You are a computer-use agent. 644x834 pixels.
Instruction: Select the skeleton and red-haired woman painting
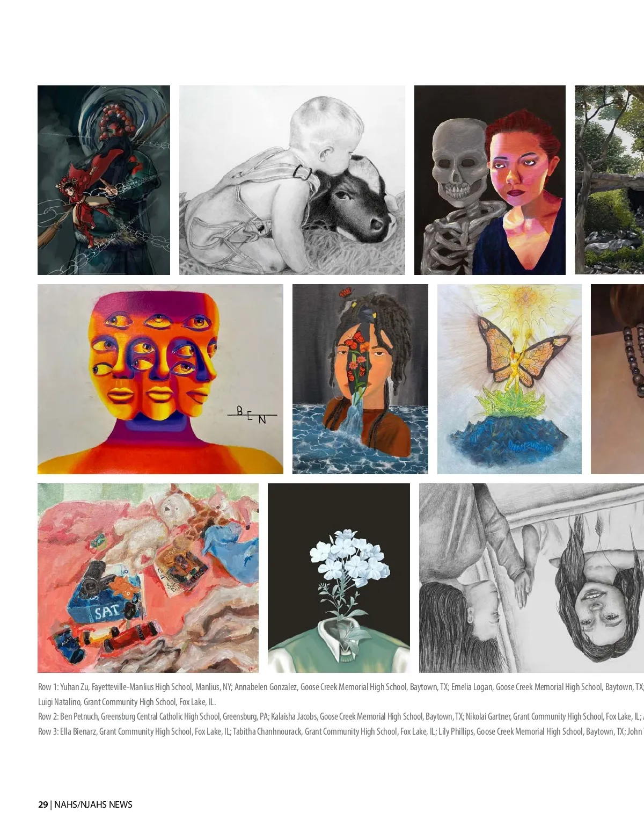tap(490, 180)
